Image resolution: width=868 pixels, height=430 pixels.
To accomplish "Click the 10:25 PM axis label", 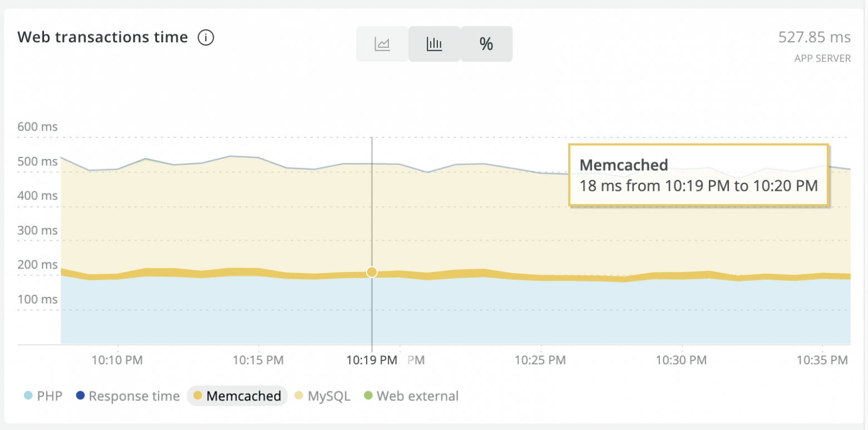I will coord(540,360).
